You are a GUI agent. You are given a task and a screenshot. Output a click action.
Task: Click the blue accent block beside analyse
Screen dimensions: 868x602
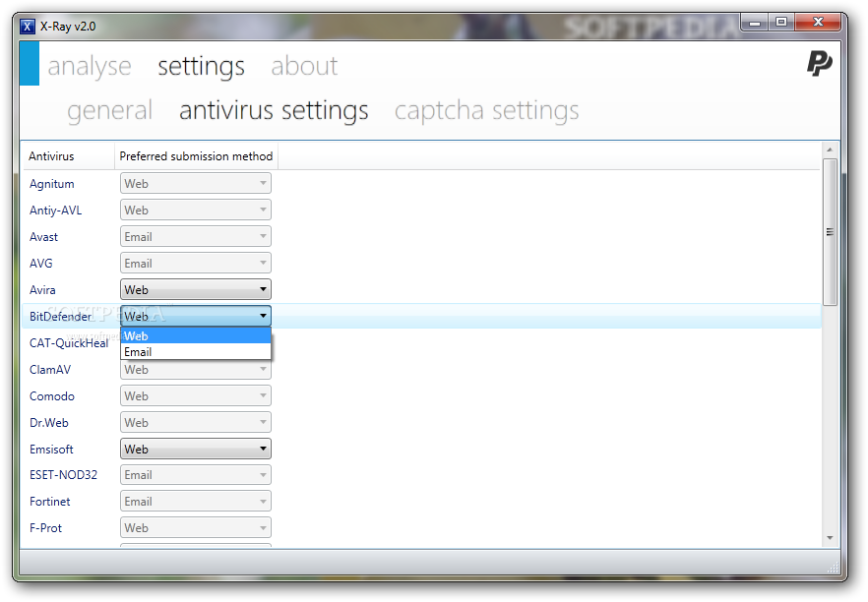point(30,64)
